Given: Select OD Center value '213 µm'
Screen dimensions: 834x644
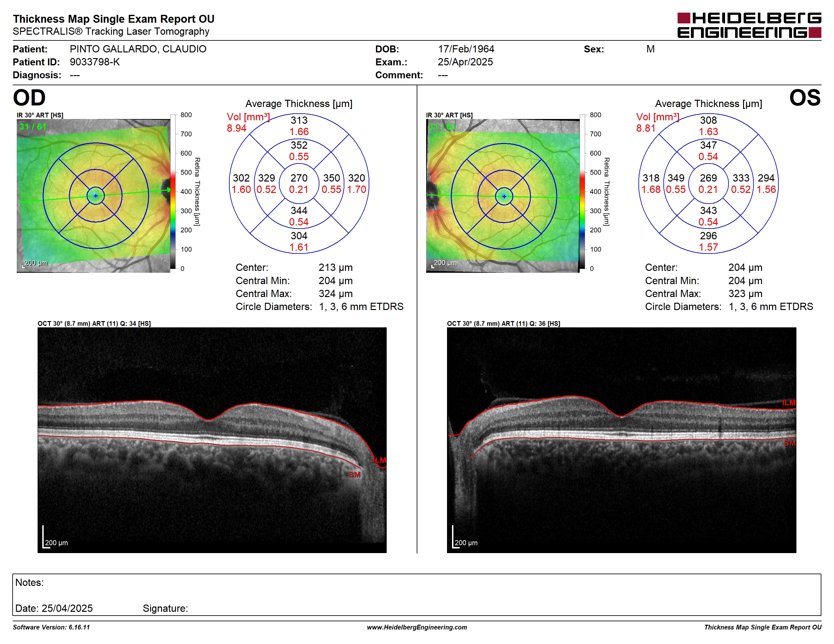Looking at the screenshot, I should [x=336, y=267].
